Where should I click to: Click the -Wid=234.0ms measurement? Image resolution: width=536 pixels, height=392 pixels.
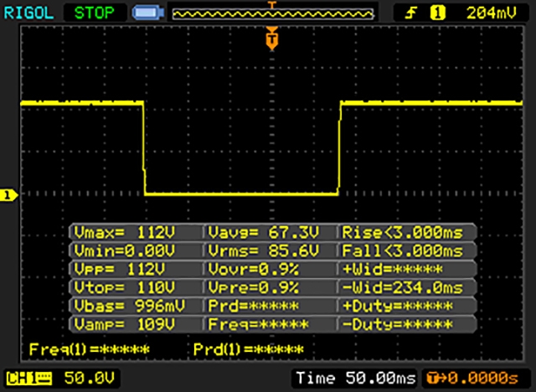(x=402, y=287)
